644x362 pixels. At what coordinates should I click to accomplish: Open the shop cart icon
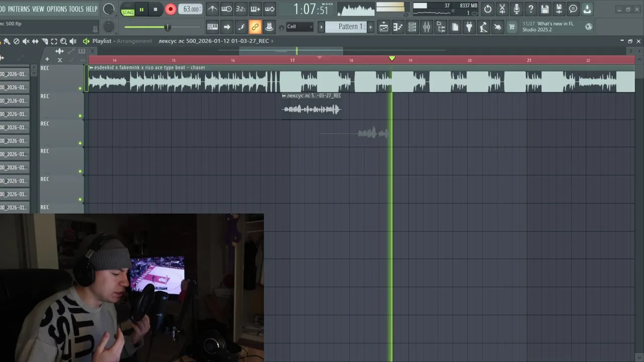coord(512,27)
